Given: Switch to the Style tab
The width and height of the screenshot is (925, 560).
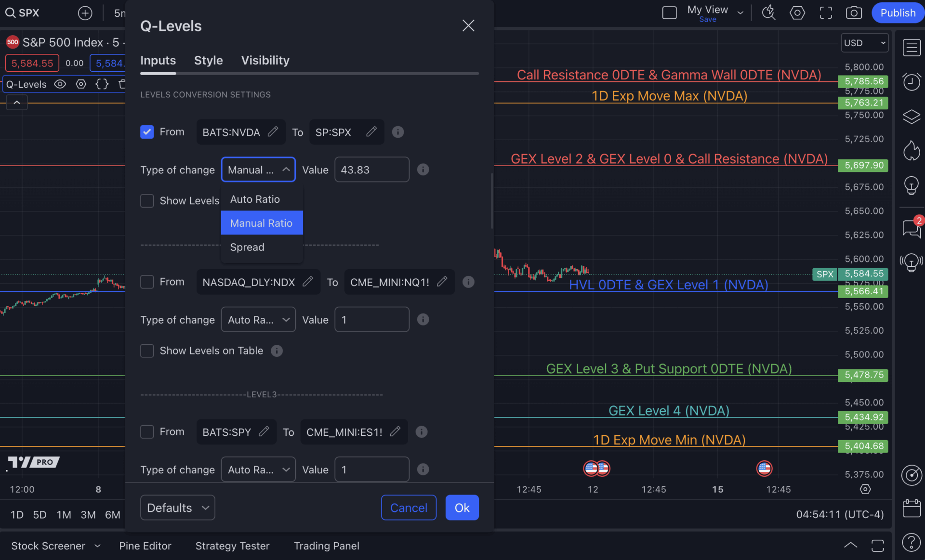Looking at the screenshot, I should pyautogui.click(x=208, y=60).
